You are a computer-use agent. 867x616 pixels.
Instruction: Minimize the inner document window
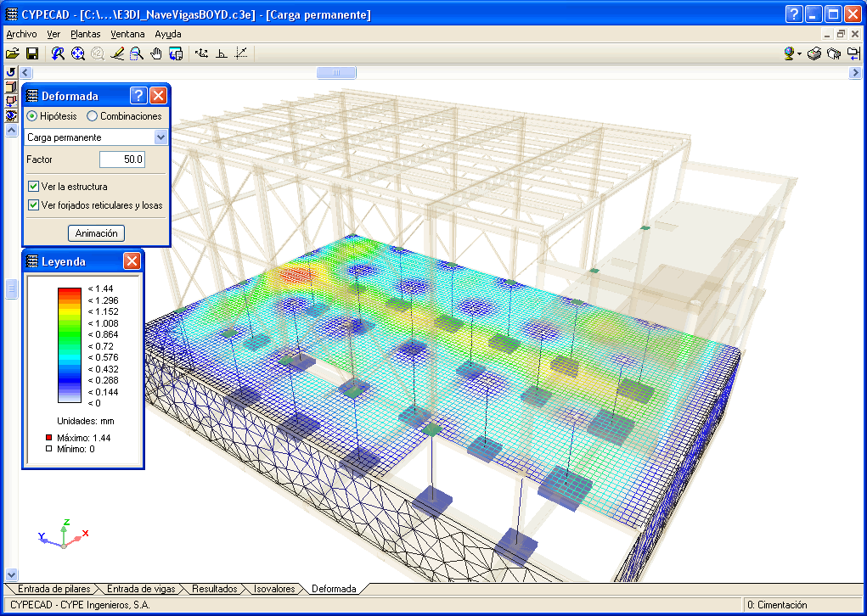[827, 34]
